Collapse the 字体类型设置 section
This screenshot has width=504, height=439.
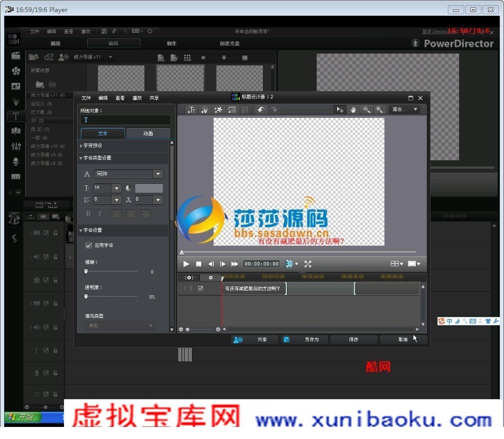click(81, 158)
